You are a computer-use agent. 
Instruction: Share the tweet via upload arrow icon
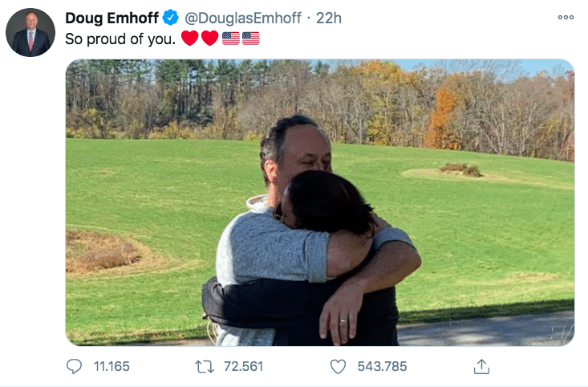pyautogui.click(x=481, y=367)
